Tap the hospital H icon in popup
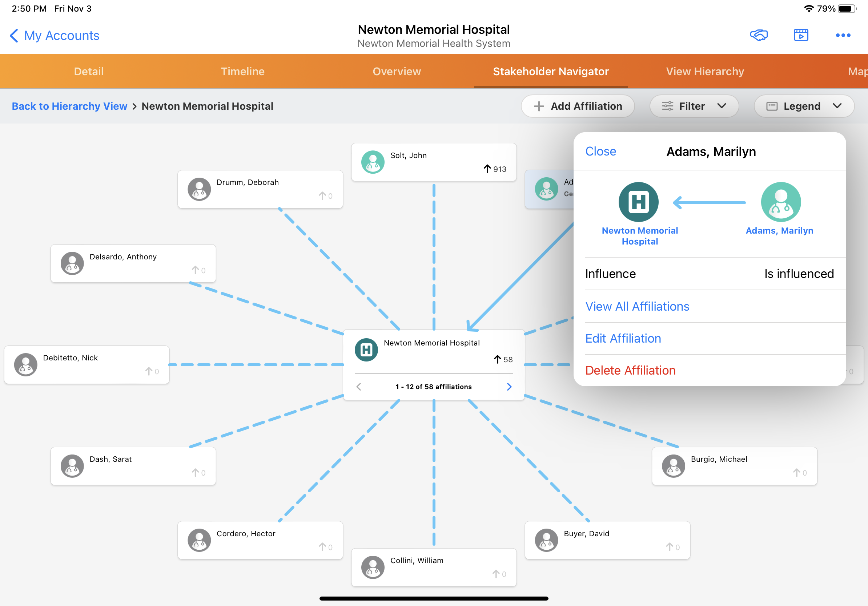The image size is (868, 606). 638,202
